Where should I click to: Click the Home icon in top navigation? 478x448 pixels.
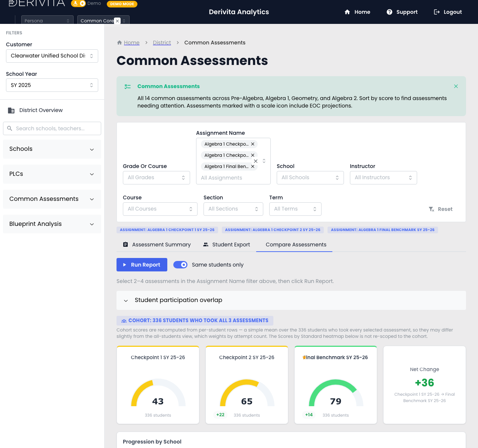(347, 12)
